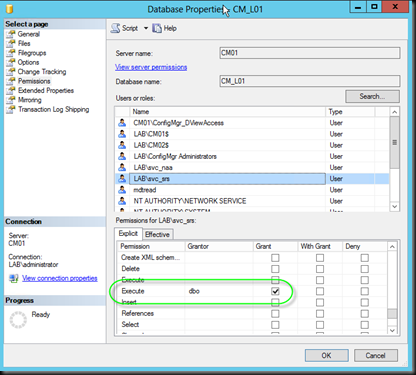The width and height of the screenshot is (416, 375).
Task: Click View server permissions link
Action: coord(151,67)
